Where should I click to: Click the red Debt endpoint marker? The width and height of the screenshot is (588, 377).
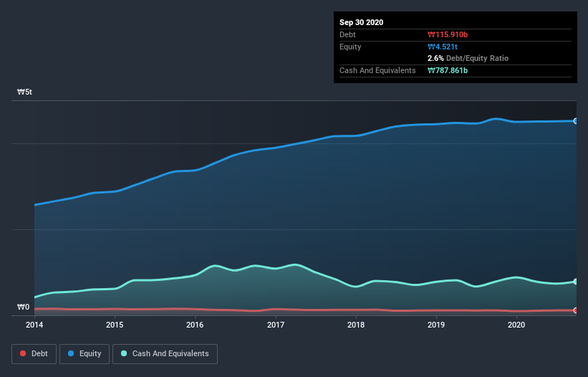coord(576,310)
